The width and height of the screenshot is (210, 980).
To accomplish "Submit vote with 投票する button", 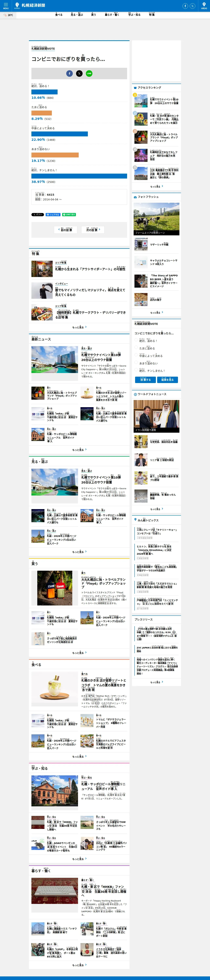I will pyautogui.click(x=145, y=380).
